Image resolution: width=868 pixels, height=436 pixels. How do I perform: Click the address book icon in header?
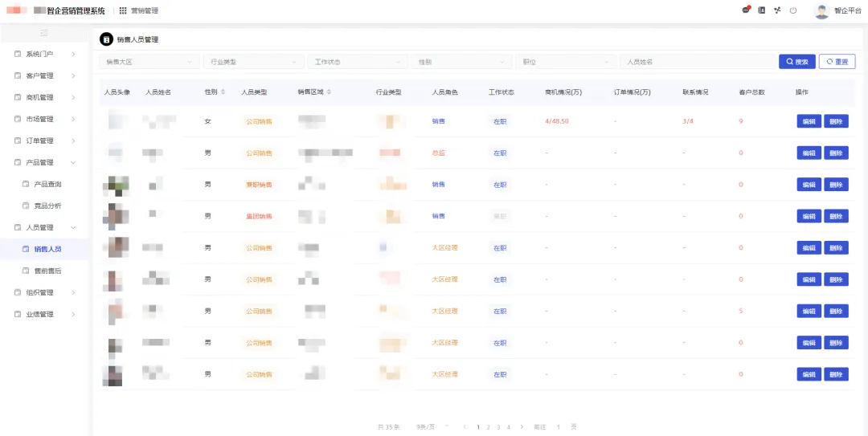(762, 10)
